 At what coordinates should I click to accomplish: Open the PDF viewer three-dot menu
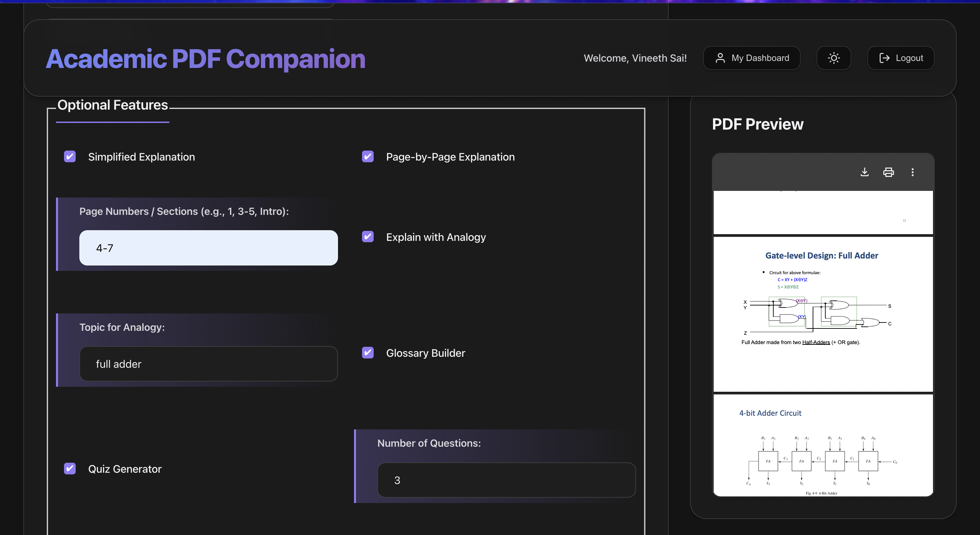[912, 172]
